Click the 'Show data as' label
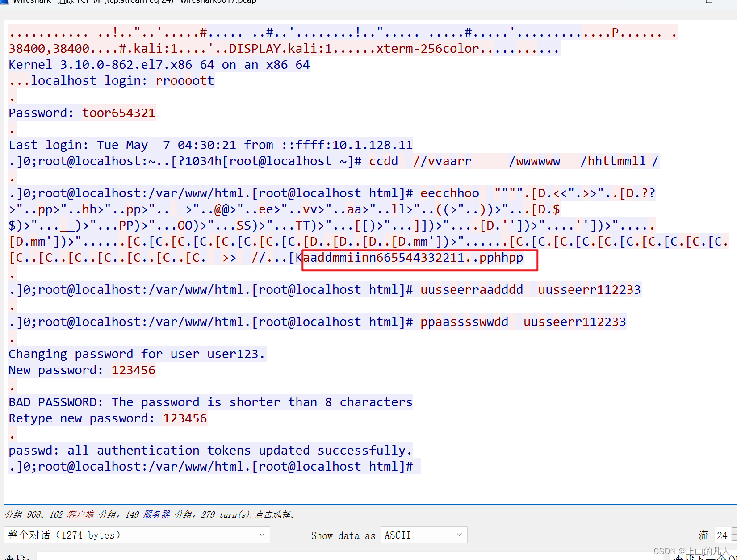The image size is (737, 560). [x=343, y=535]
